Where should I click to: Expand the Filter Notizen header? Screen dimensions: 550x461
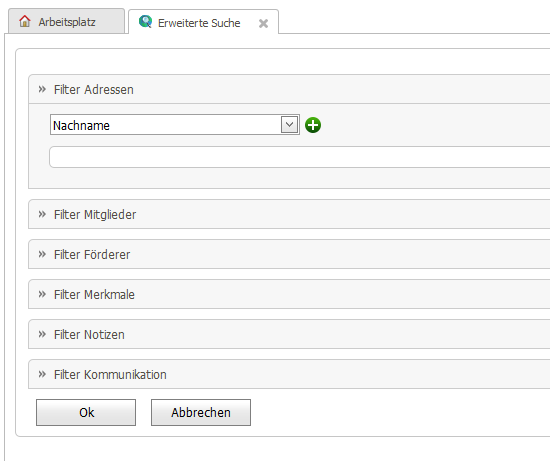(289, 334)
